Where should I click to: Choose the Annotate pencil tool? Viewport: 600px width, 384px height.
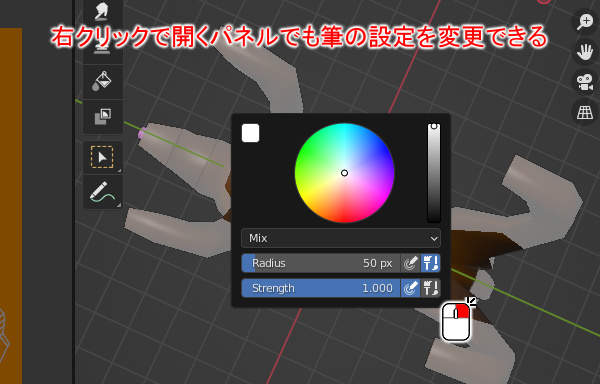[x=103, y=192]
